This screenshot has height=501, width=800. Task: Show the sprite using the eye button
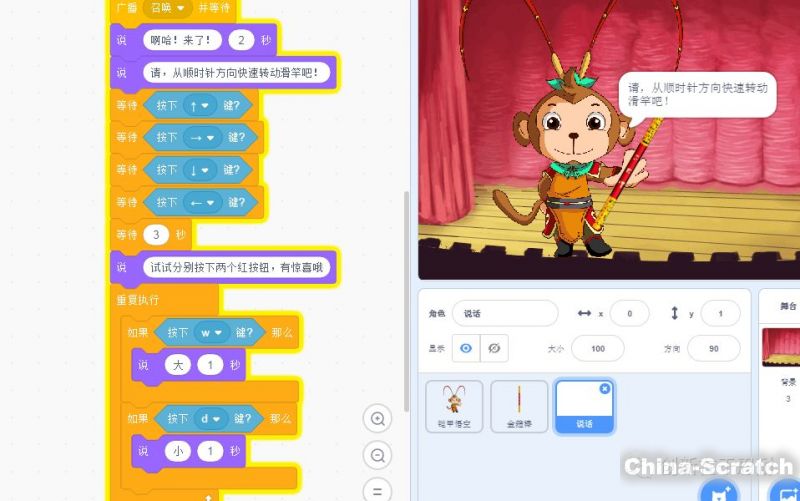tap(465, 348)
